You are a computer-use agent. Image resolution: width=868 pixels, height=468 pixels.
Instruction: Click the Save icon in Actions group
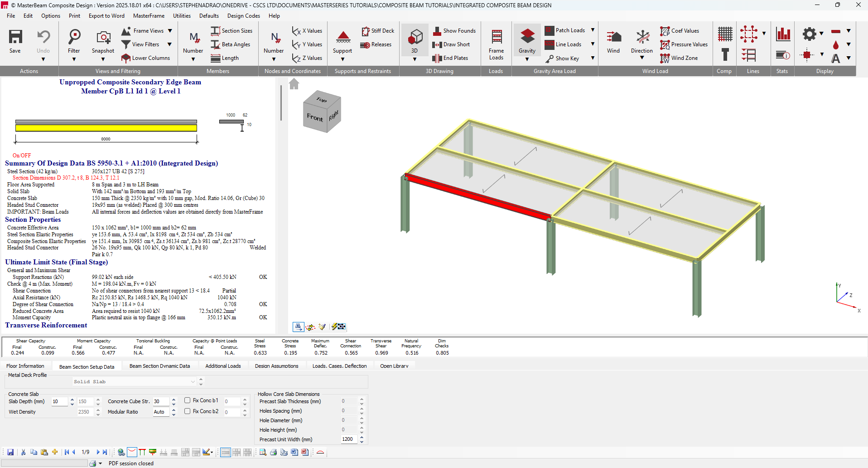15,37
